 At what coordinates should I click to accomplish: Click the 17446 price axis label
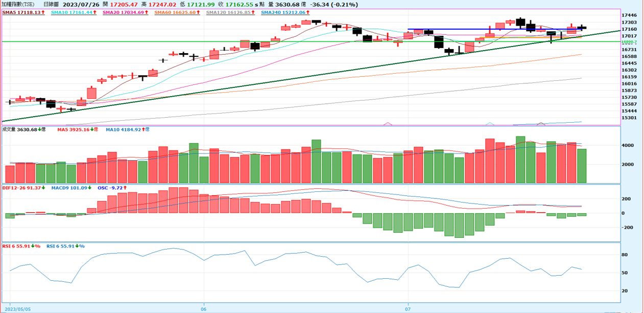click(x=629, y=16)
